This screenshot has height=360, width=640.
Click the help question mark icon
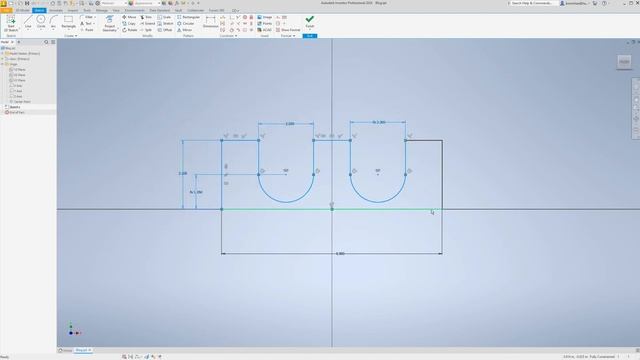pyautogui.click(x=604, y=3)
